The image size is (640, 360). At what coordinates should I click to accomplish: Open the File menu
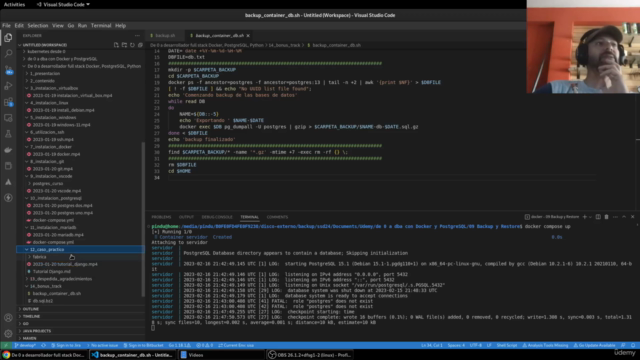point(6,25)
